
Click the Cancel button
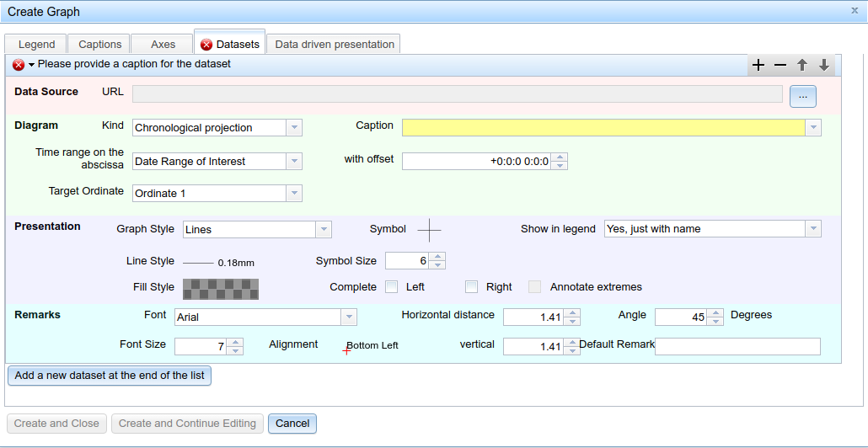click(292, 424)
